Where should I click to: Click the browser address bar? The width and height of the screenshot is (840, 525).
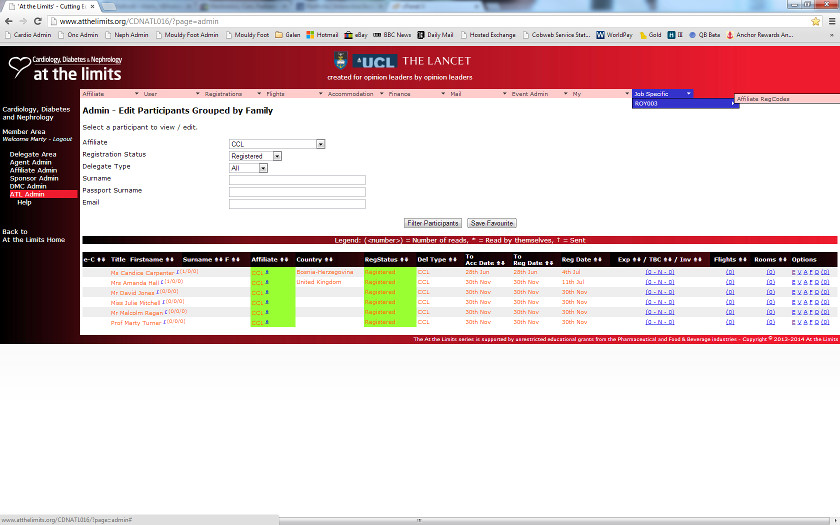pyautogui.click(x=429, y=21)
